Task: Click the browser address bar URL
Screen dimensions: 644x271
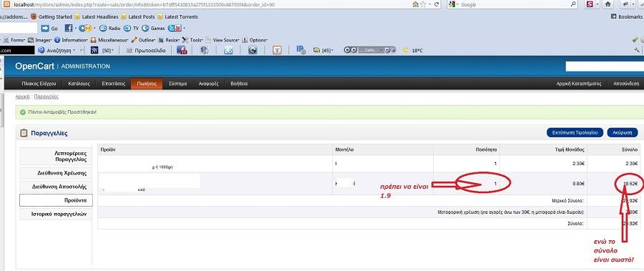Action: tap(144, 5)
